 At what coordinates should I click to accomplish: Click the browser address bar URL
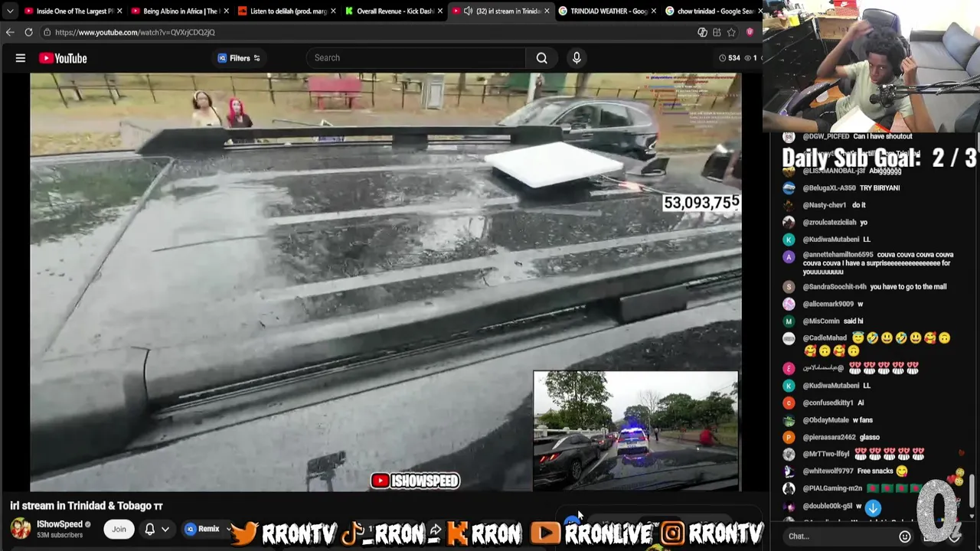tap(135, 32)
